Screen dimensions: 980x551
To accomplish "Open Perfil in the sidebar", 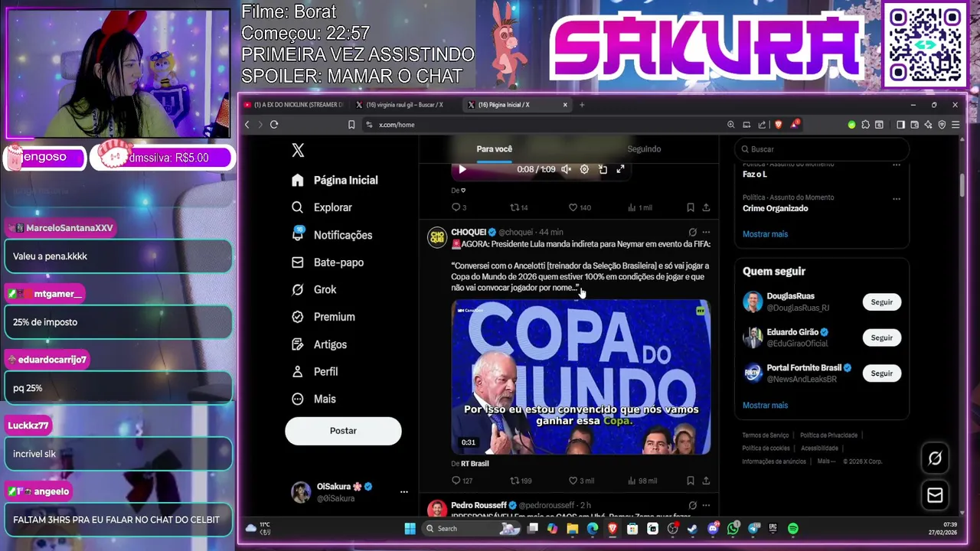I will [x=315, y=371].
